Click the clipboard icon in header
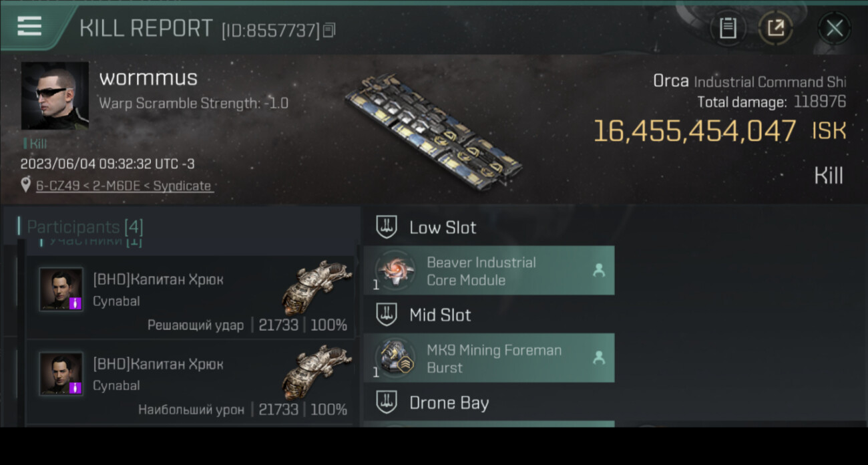868x465 pixels. point(727,28)
